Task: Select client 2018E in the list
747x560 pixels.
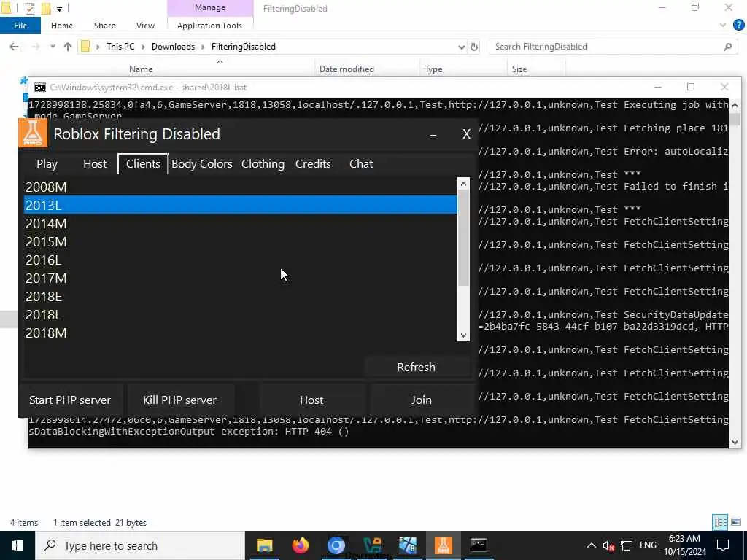Action: point(241,297)
